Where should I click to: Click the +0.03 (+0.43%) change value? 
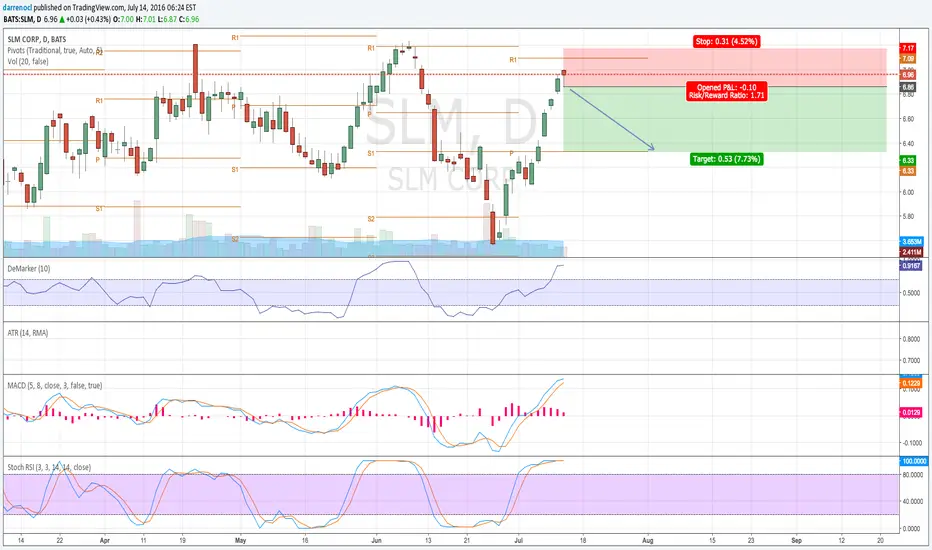click(x=88, y=19)
